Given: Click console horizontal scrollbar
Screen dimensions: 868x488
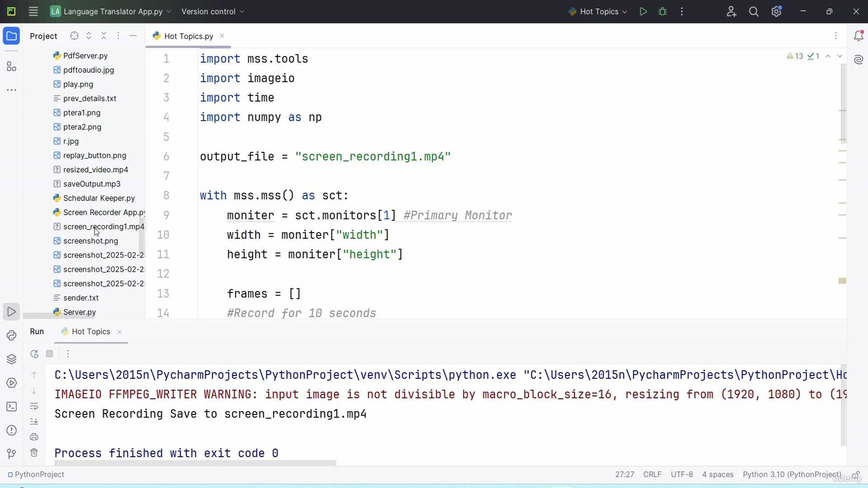Looking at the screenshot, I should 195,463.
